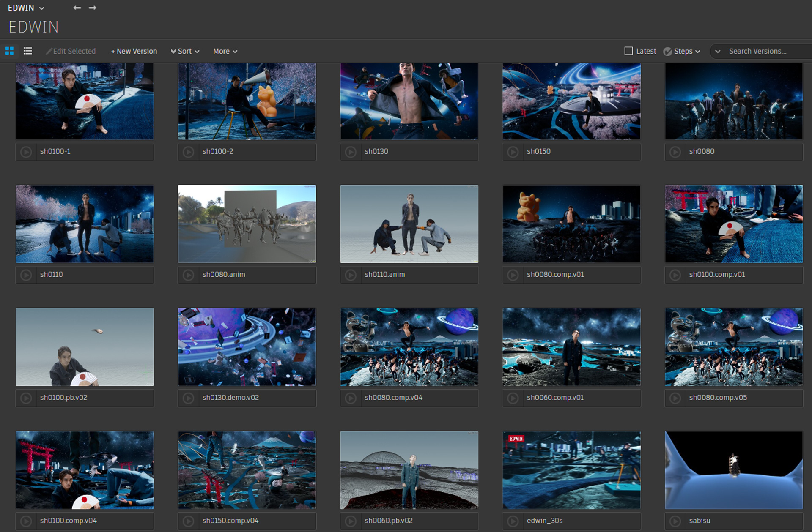Click play icon for sh0080.comp.v05
Image resolution: width=812 pixels, height=532 pixels.
tap(675, 398)
